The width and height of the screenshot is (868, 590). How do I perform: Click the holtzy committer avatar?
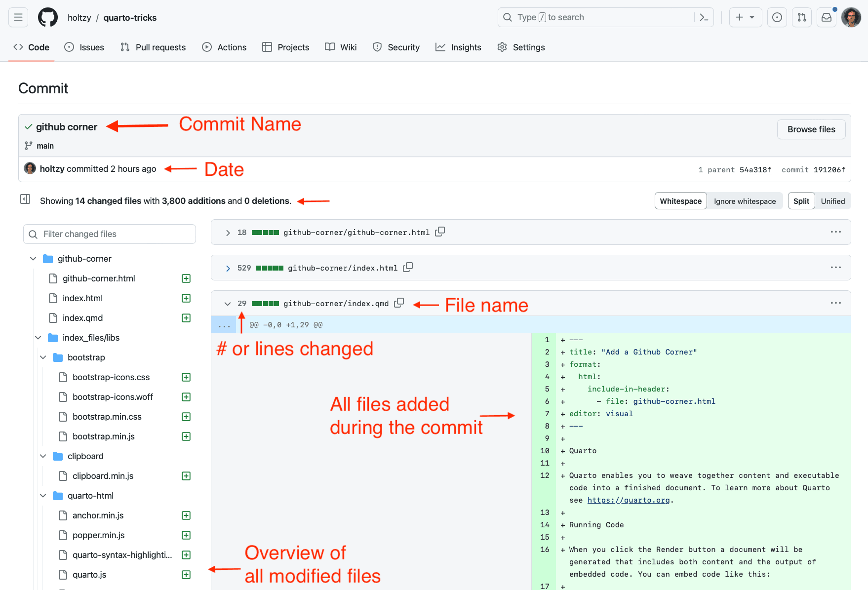tap(30, 168)
